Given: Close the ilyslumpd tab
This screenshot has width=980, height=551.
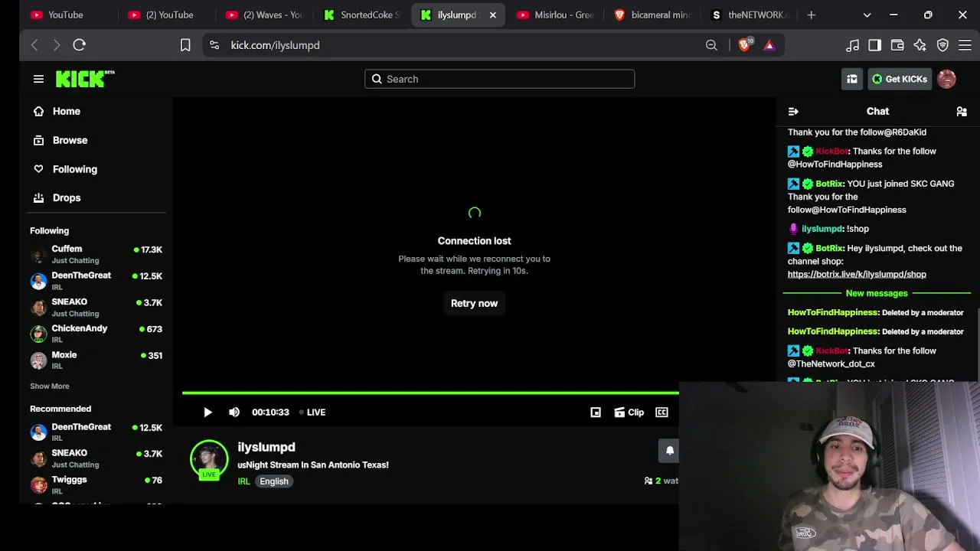Looking at the screenshot, I should click(492, 15).
